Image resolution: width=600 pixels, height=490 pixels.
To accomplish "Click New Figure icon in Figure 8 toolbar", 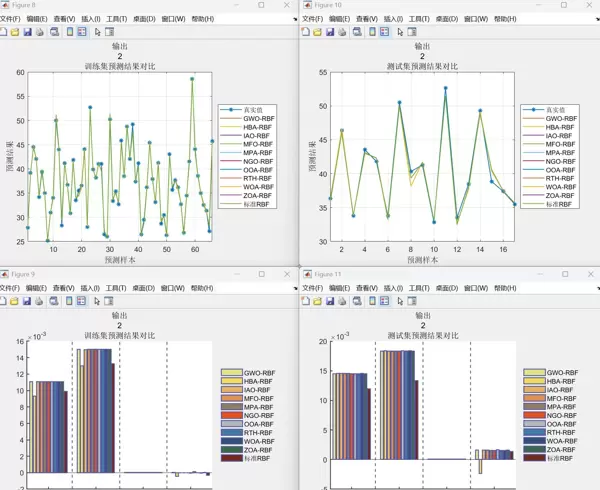I will (5, 32).
